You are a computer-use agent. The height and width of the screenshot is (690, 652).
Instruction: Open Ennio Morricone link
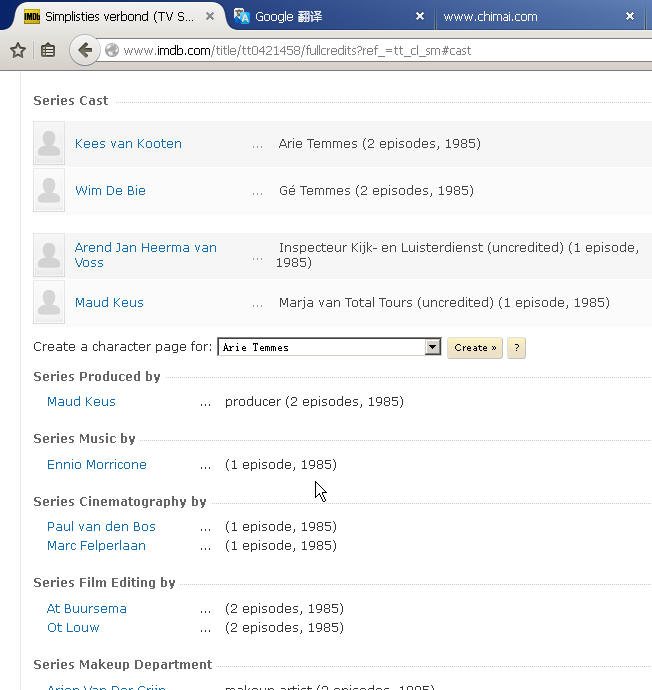[97, 465]
